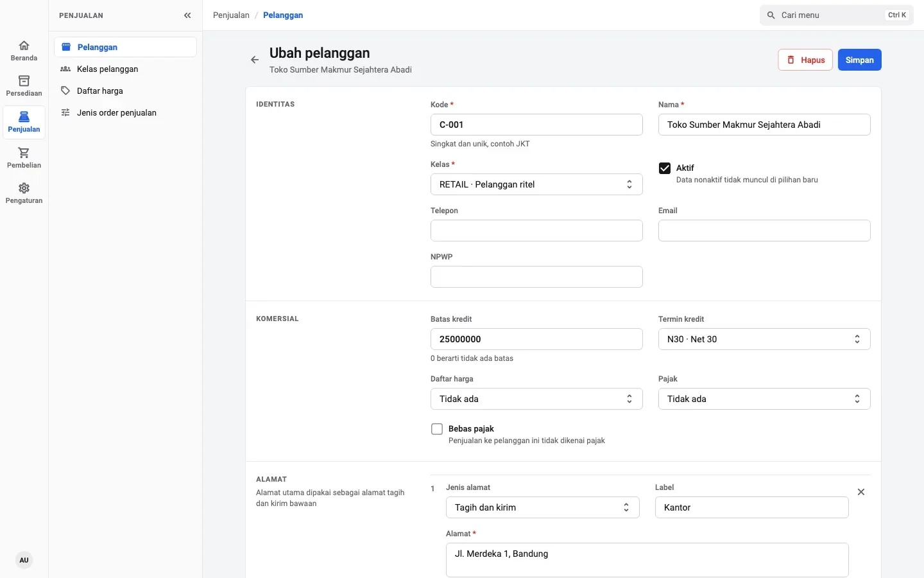Uncheck the Aktif checkbox

tap(665, 168)
